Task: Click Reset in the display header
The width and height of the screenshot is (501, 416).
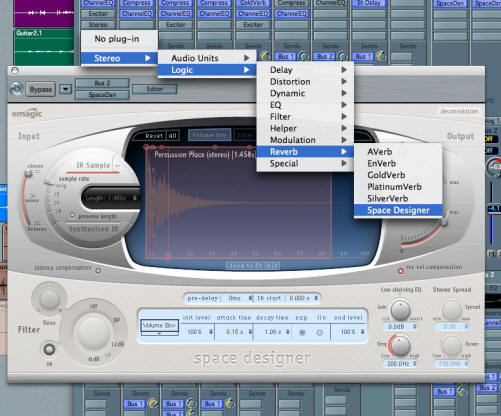Action: point(154,136)
